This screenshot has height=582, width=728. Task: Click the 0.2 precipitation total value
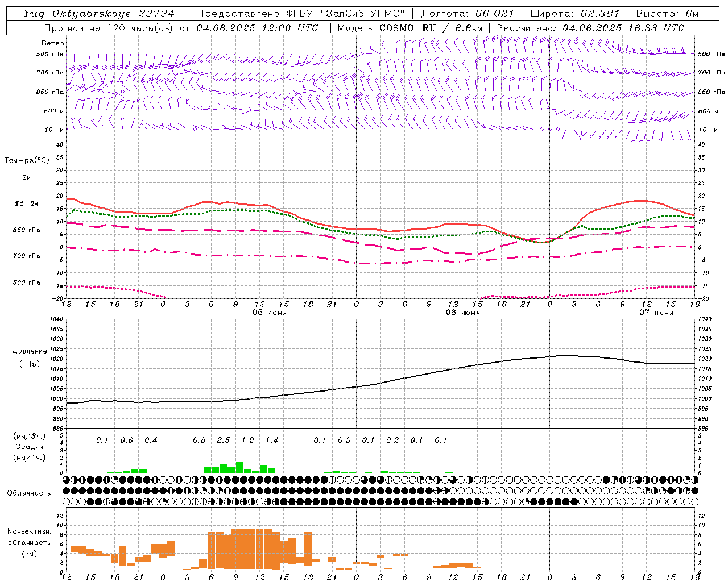tap(392, 440)
